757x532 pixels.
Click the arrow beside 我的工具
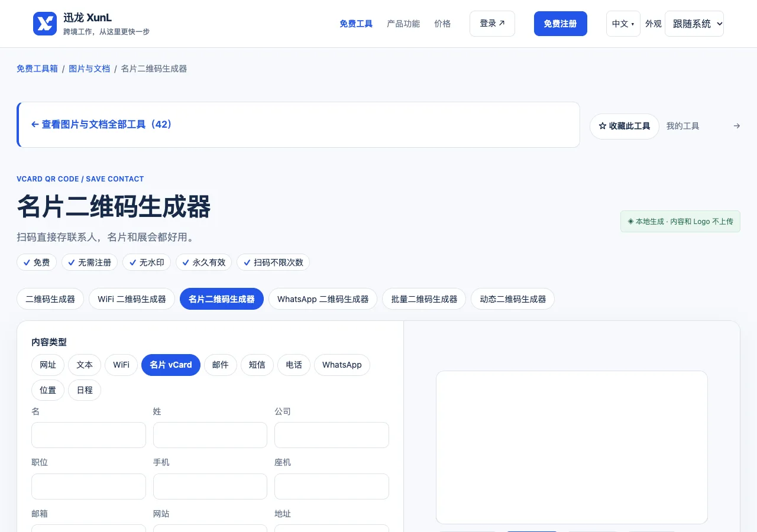736,126
